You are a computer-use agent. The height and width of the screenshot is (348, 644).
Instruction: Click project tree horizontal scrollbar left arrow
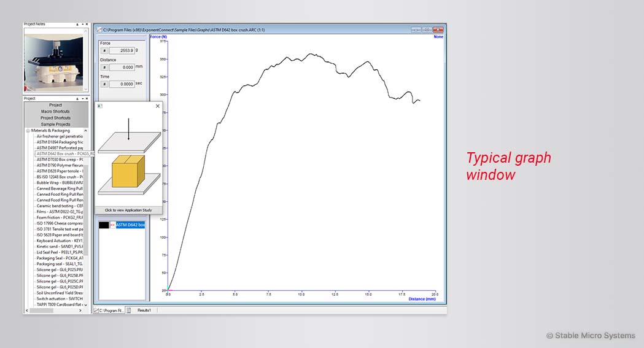click(27, 311)
